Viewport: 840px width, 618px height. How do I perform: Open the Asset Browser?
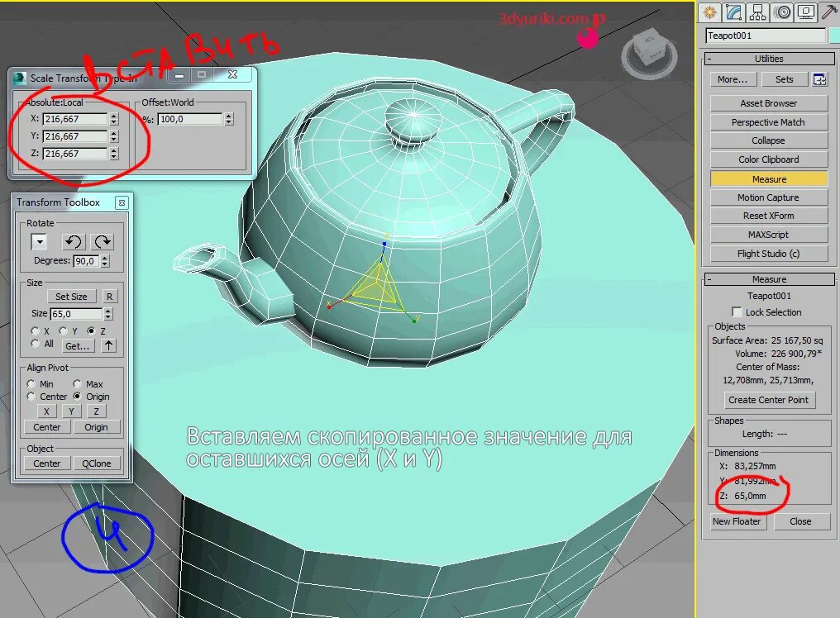coord(768,102)
